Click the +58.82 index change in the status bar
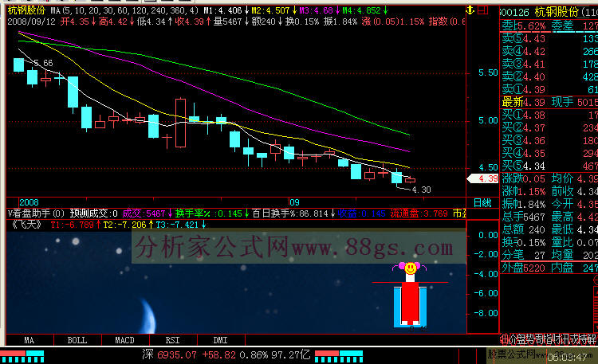The height and width of the screenshot is (364, 598). (218, 355)
